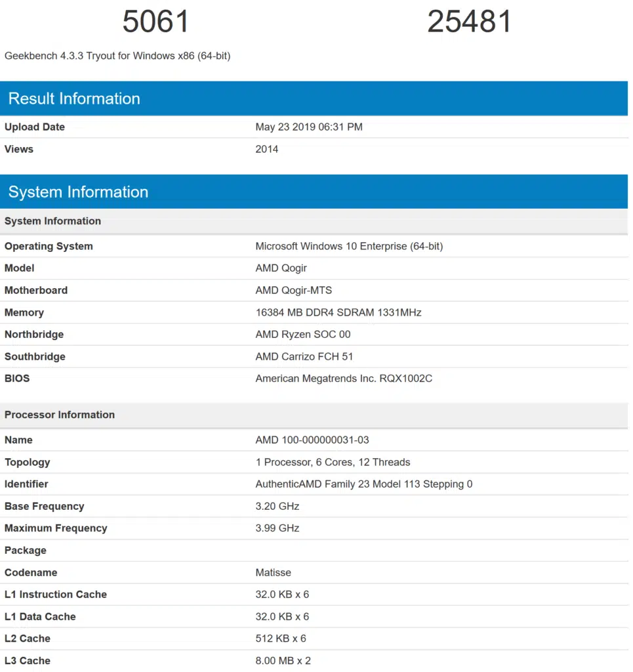Click the L3 Cache label
The height and width of the screenshot is (672, 633).
point(28,661)
